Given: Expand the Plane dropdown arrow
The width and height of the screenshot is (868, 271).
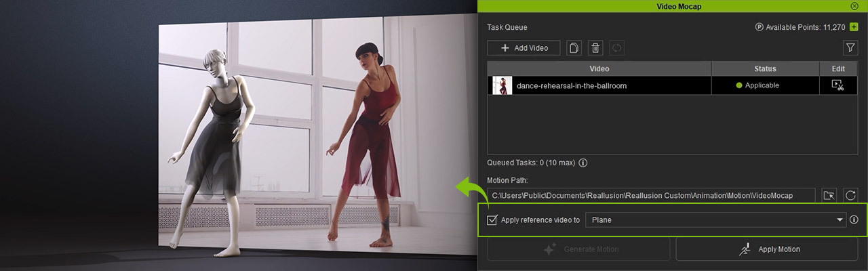Looking at the screenshot, I should coord(840,220).
